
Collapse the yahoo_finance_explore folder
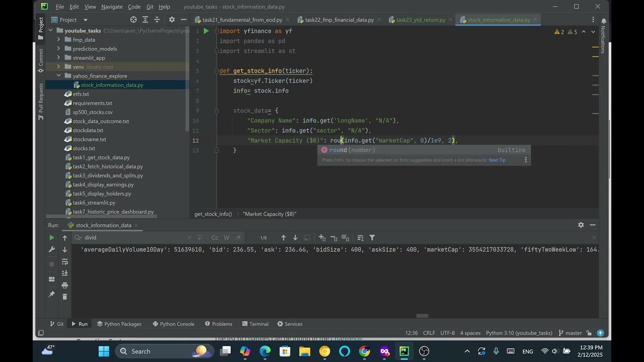59,76
